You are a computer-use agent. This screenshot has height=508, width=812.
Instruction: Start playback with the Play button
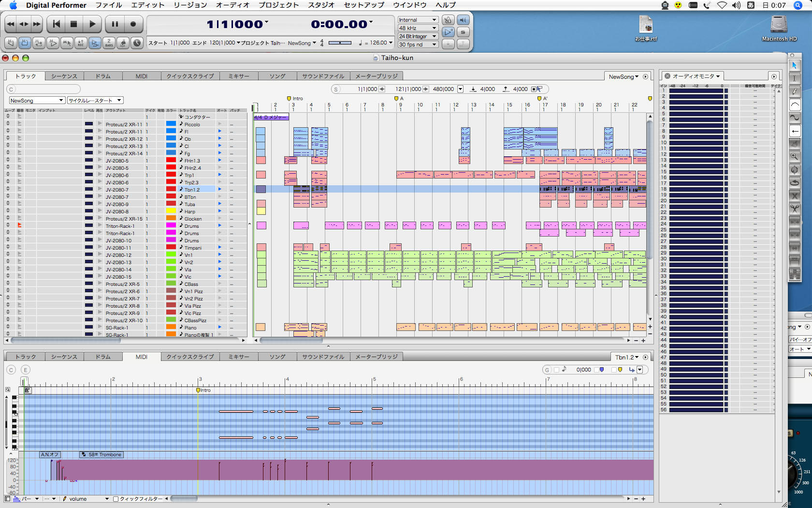coord(92,24)
